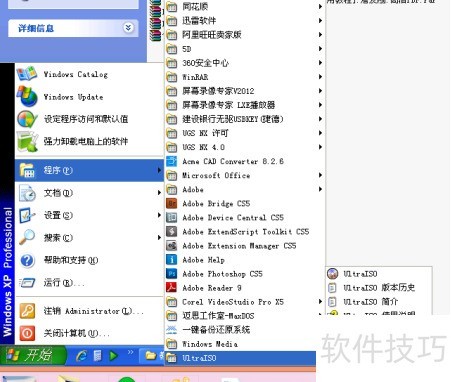Open 程序(P) menu entry
This screenshot has width=451, height=382.
point(89,170)
